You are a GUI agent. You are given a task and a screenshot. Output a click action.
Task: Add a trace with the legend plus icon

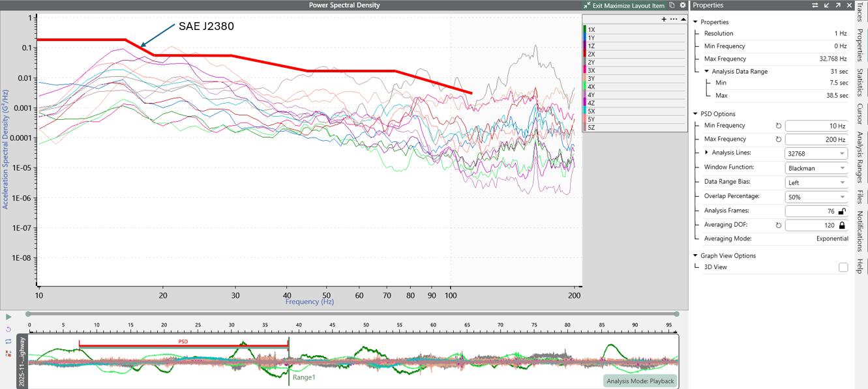click(664, 20)
